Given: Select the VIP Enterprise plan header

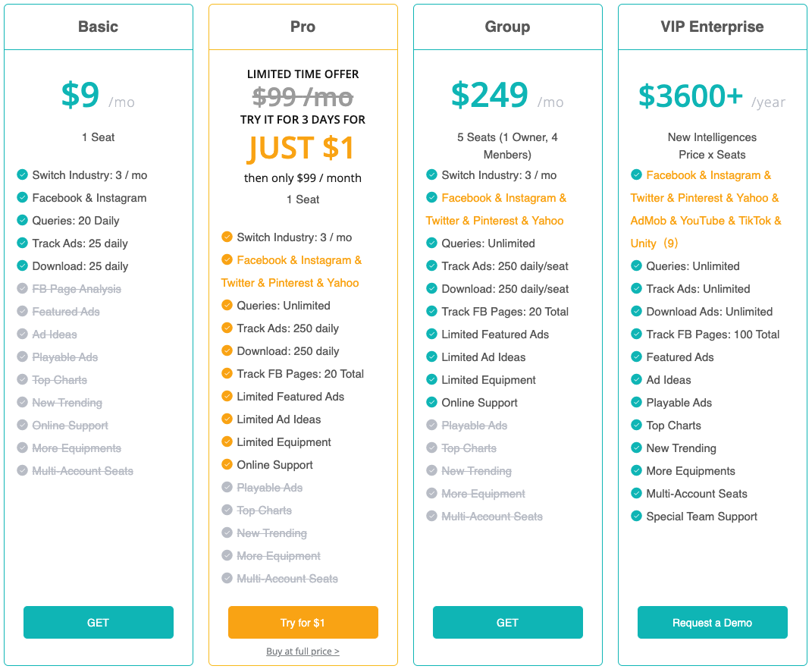Looking at the screenshot, I should [712, 27].
